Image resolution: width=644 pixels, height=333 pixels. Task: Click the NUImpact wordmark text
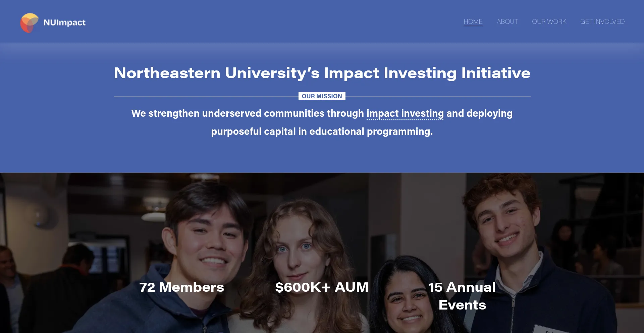click(64, 22)
